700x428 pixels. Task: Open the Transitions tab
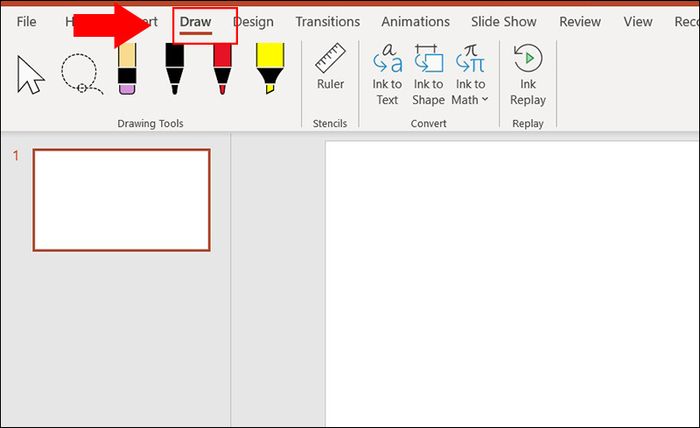coord(328,21)
